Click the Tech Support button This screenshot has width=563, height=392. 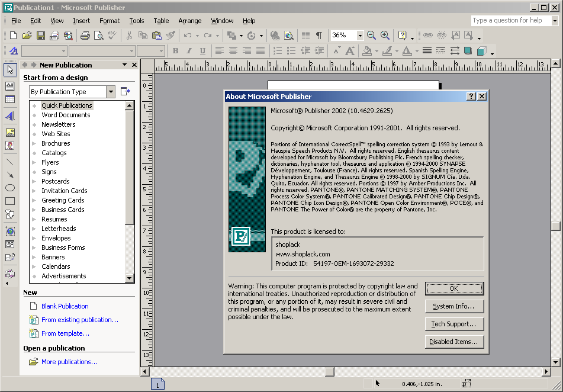click(454, 324)
